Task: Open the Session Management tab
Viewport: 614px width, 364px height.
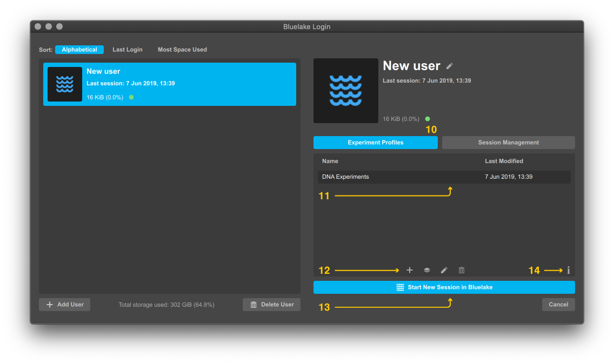Action: pos(509,143)
